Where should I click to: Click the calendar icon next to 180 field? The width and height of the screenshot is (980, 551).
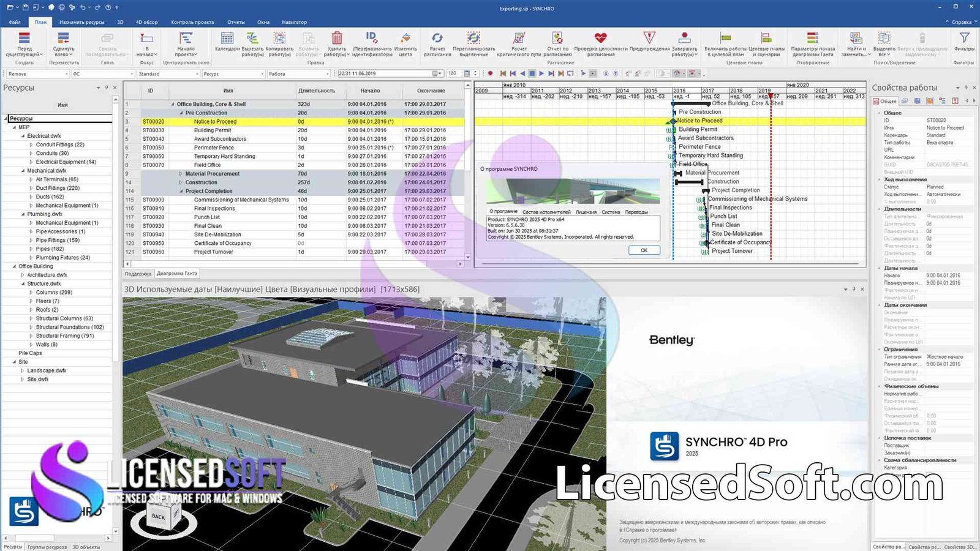467,73
